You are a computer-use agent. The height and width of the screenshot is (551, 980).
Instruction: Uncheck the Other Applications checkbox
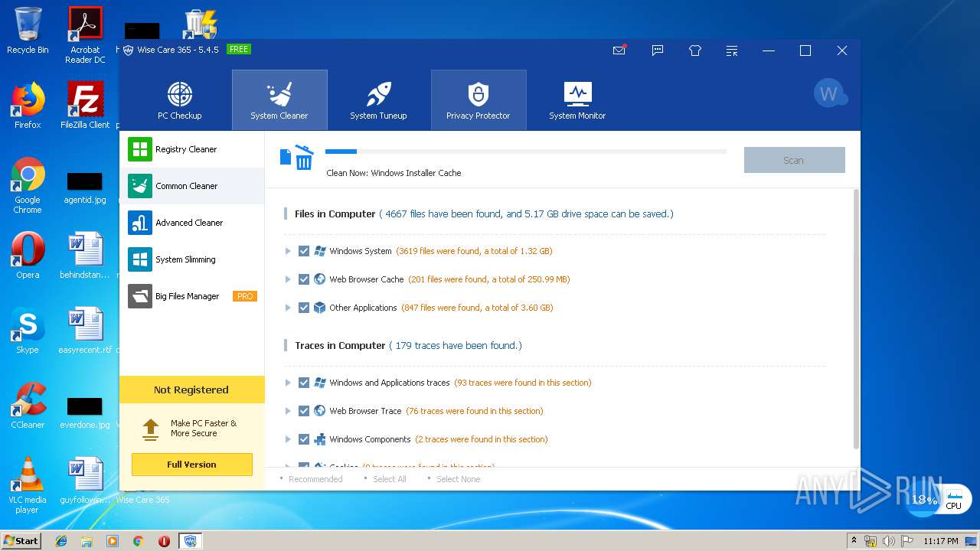pos(304,308)
